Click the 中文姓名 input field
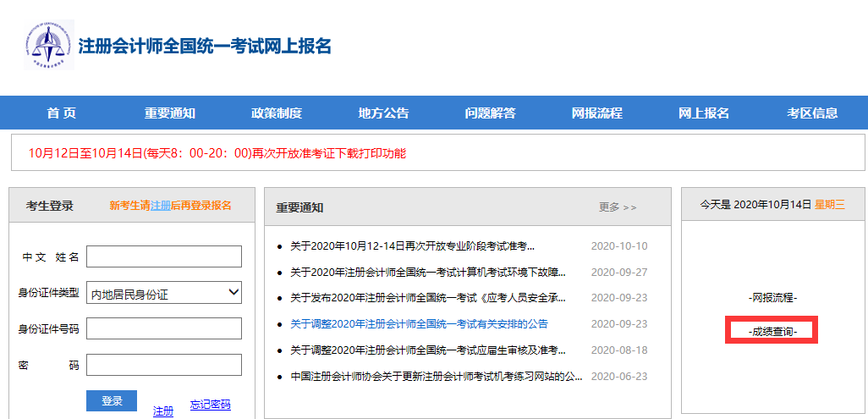The height and width of the screenshot is (419, 868). click(164, 256)
